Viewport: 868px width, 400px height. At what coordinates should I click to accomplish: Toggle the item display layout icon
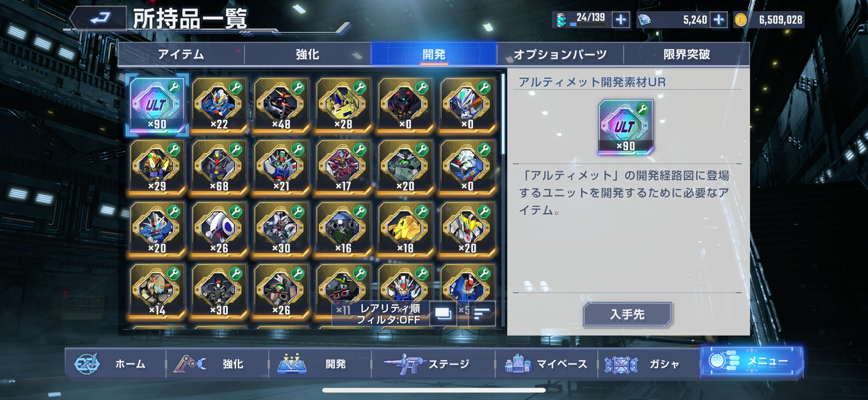(443, 313)
